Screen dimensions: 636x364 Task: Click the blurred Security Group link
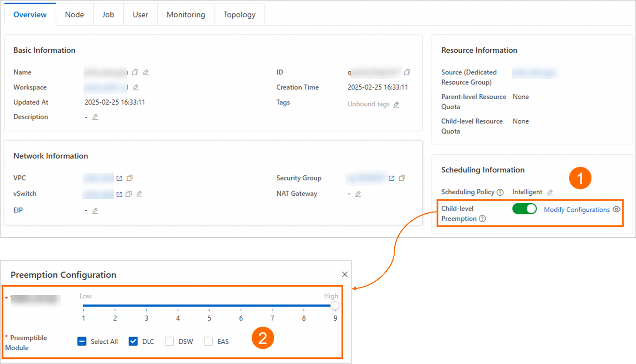click(x=366, y=178)
